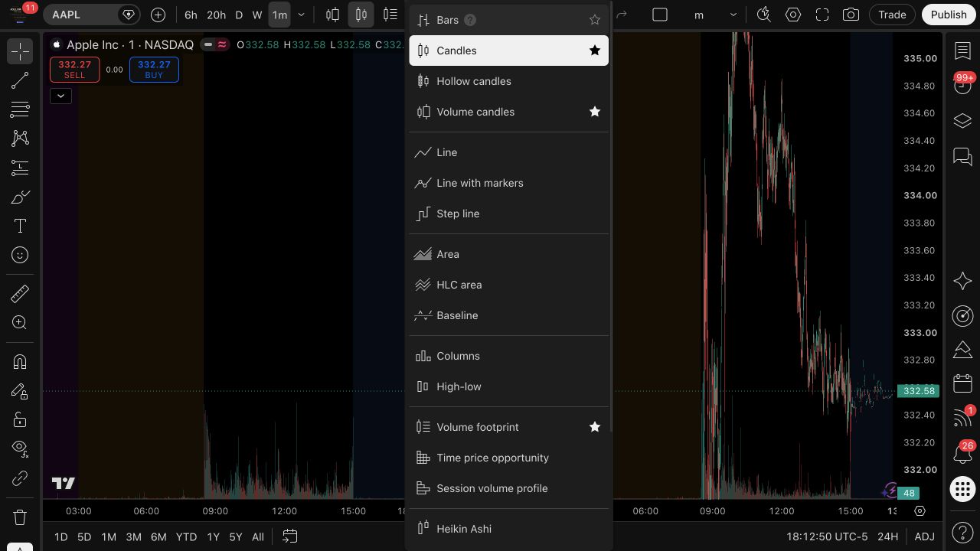Toggle ADJ adjusted data
Image resolution: width=980 pixels, height=551 pixels.
pos(924,536)
